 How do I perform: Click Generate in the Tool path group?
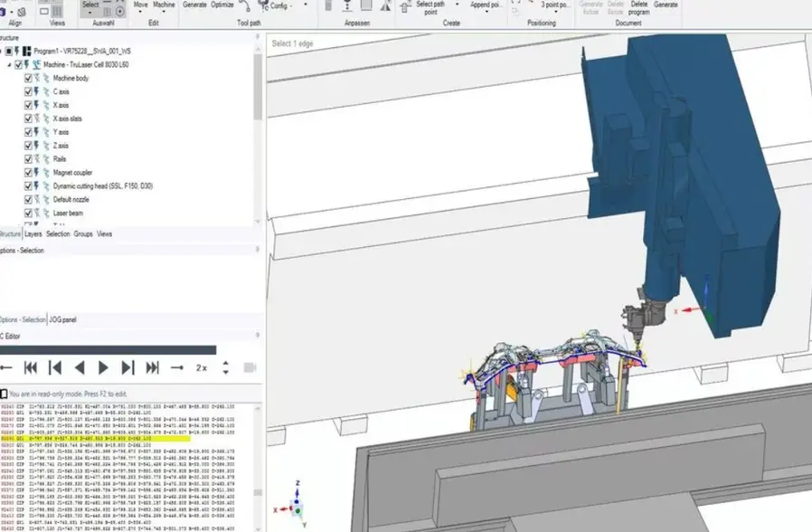pos(194,5)
